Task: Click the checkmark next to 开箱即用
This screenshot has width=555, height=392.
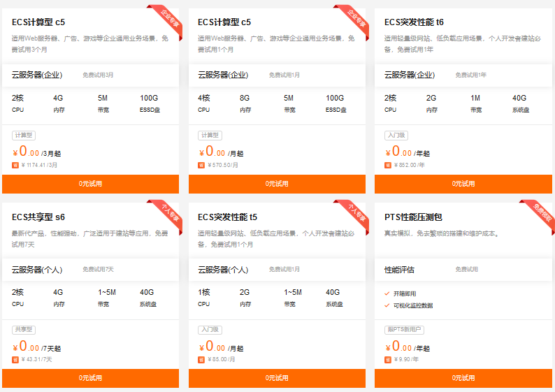Action: tap(387, 293)
